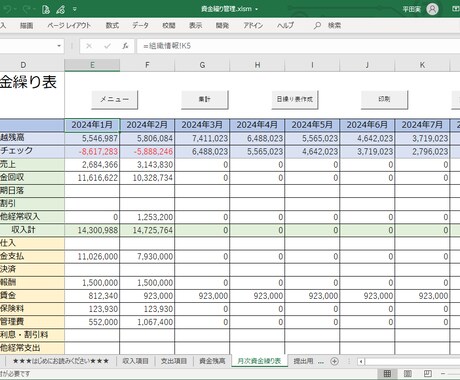Screen dimensions: 460x380
Task: Click the Undo arrow in the title bar
Action: click(8, 9)
